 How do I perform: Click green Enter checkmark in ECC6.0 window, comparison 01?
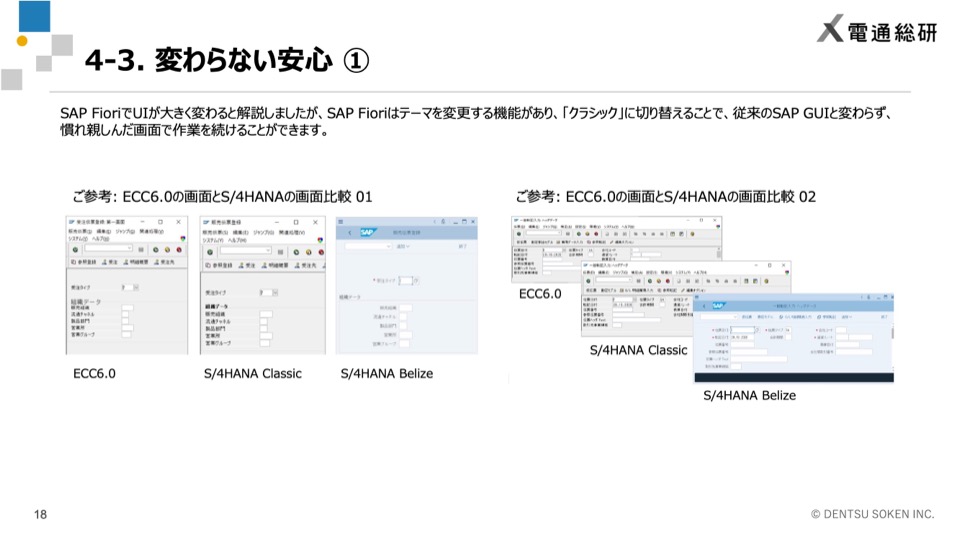(x=75, y=250)
